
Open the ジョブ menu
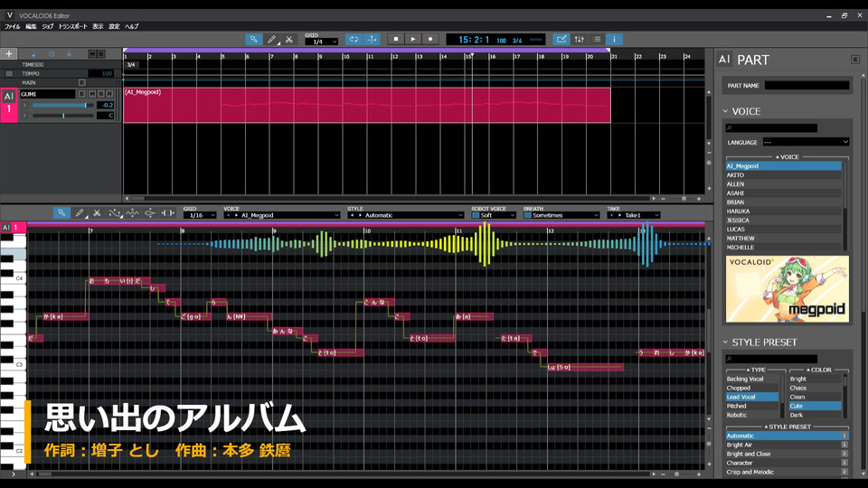[x=48, y=26]
